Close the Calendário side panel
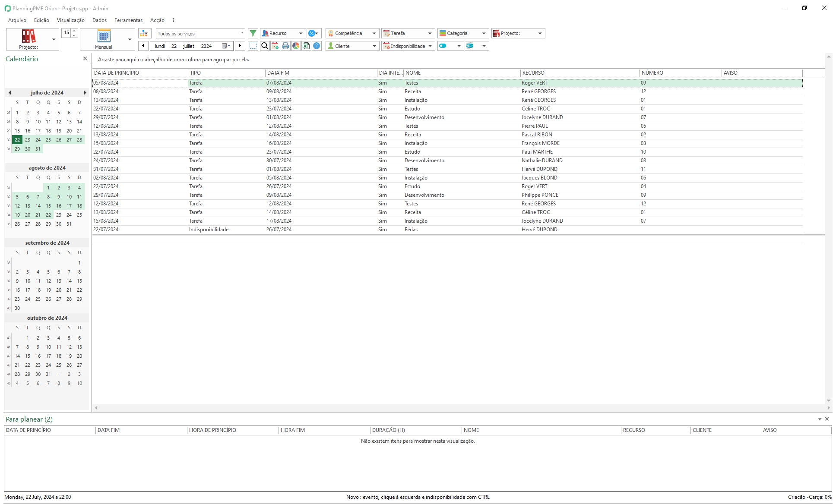 click(x=85, y=59)
